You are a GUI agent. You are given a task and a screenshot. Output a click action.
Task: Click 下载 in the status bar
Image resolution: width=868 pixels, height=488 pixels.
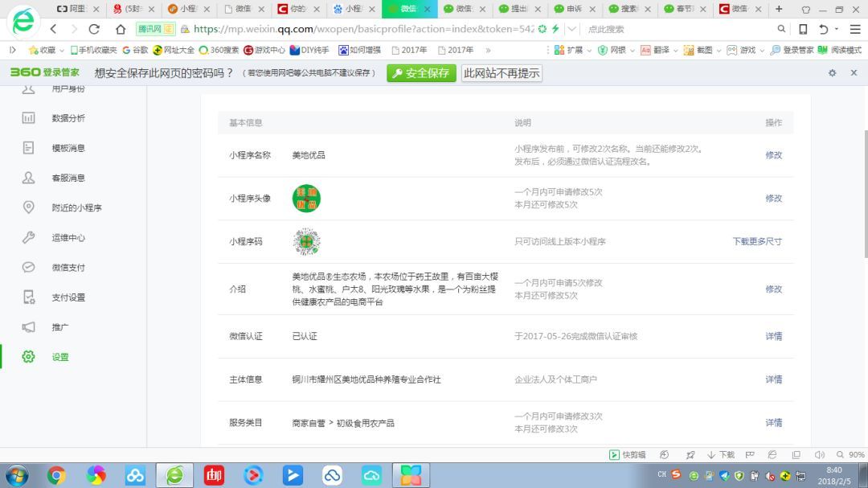point(721,455)
